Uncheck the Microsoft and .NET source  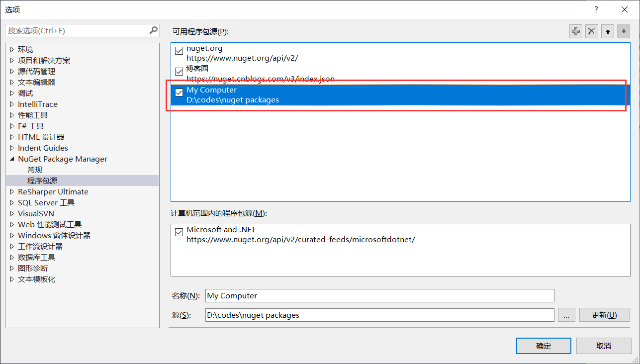(179, 232)
